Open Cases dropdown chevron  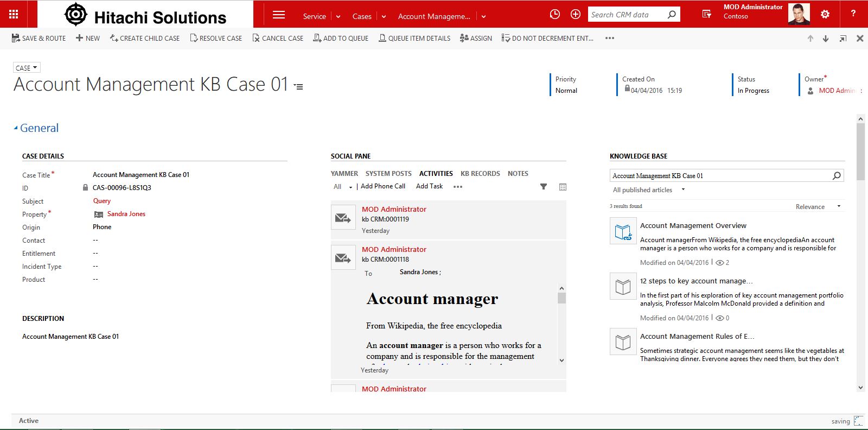coord(384,16)
